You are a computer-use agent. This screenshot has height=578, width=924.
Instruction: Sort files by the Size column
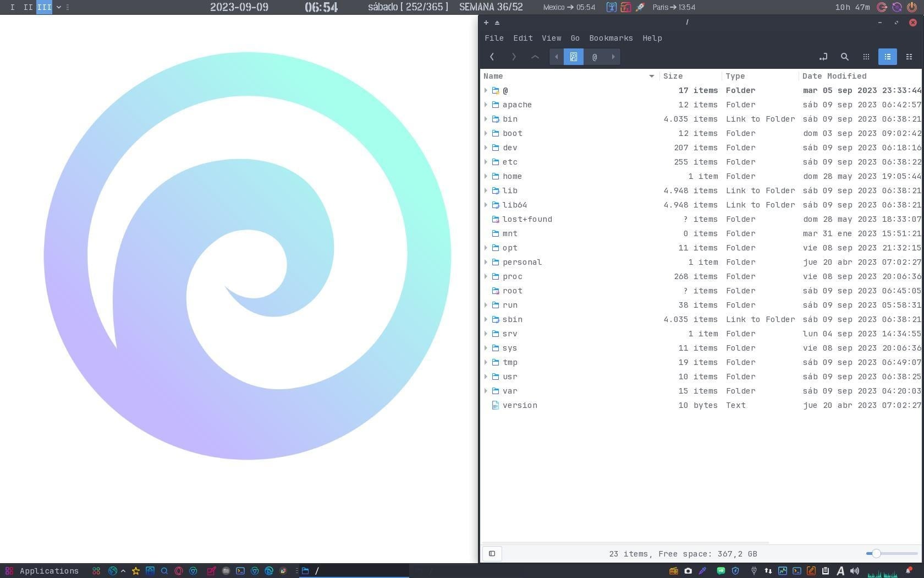[690, 76]
